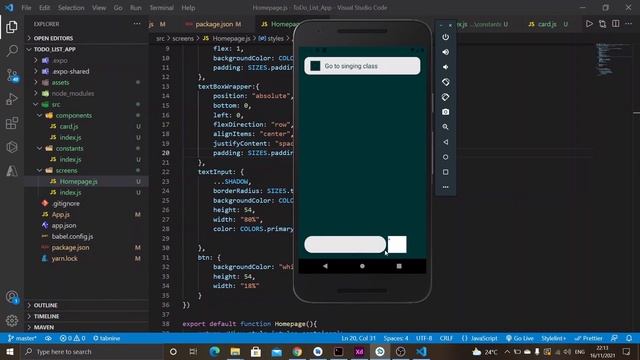The width and height of the screenshot is (640, 360).
Task: Switch to the package.json tab
Action: 214,24
